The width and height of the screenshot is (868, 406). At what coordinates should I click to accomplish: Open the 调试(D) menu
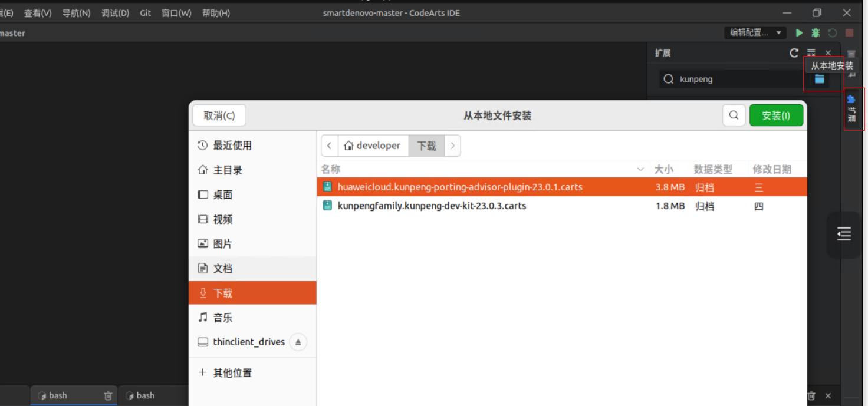coord(115,13)
